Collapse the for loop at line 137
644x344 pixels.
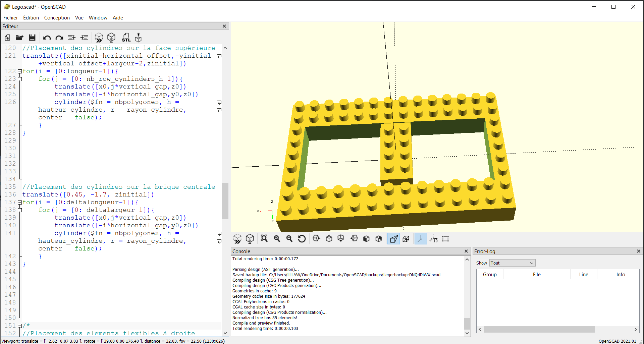tap(20, 203)
